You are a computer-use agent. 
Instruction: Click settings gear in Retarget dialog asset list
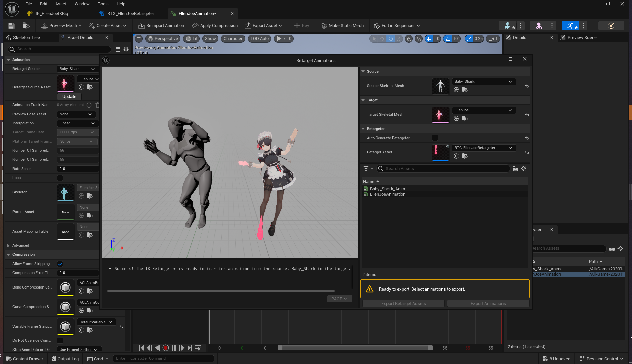click(524, 169)
